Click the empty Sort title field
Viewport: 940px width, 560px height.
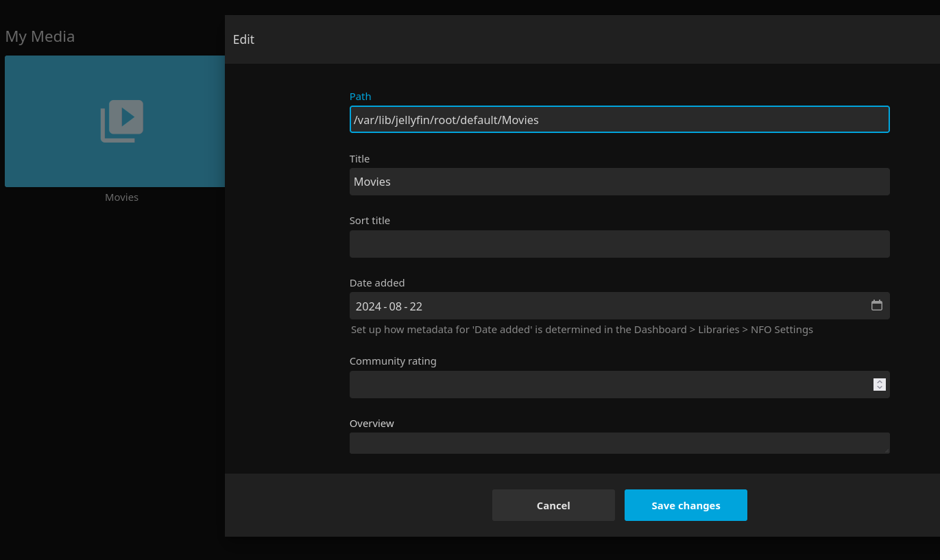point(619,244)
